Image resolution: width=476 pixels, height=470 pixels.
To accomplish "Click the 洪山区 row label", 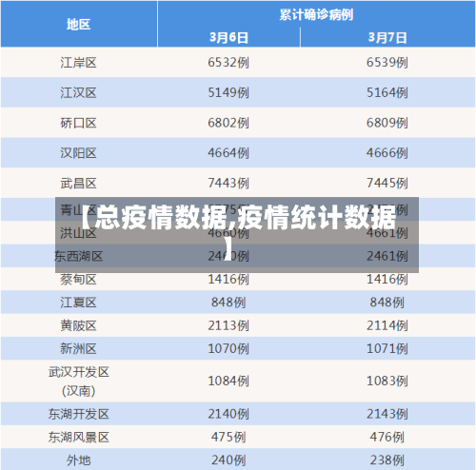I will [x=78, y=233].
